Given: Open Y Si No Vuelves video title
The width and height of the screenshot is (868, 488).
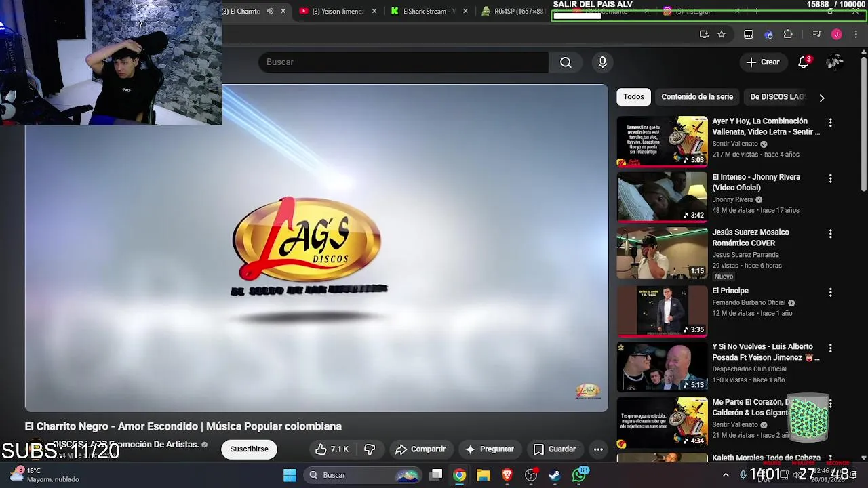Looking at the screenshot, I should pos(766,352).
